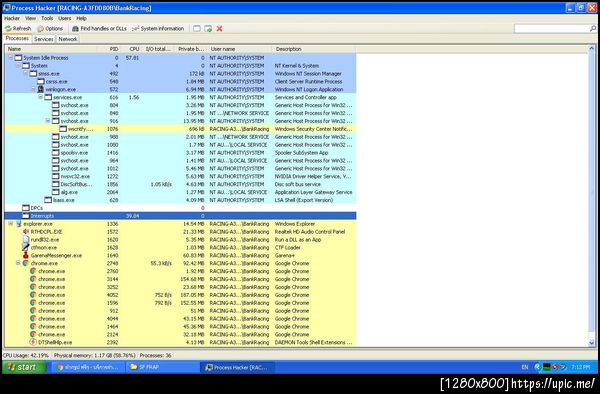Viewport: 600px width, 394px height.
Task: Select the wscntfy process row
Action: pos(180,129)
